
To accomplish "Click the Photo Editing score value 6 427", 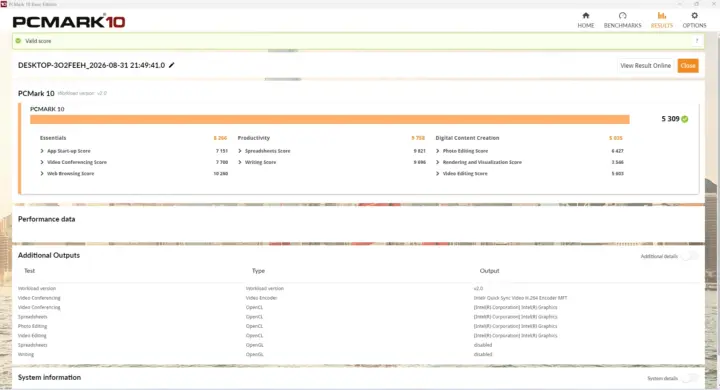I will coord(617,151).
